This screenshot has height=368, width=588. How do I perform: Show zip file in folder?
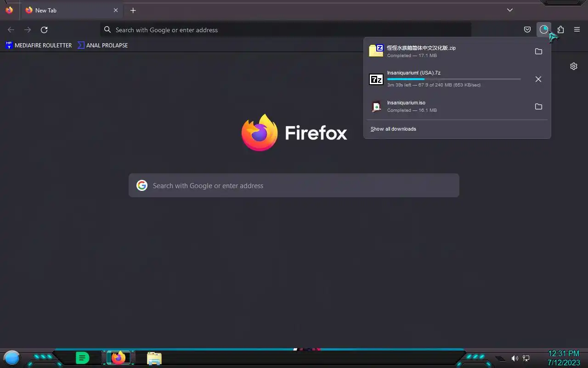[538, 52]
